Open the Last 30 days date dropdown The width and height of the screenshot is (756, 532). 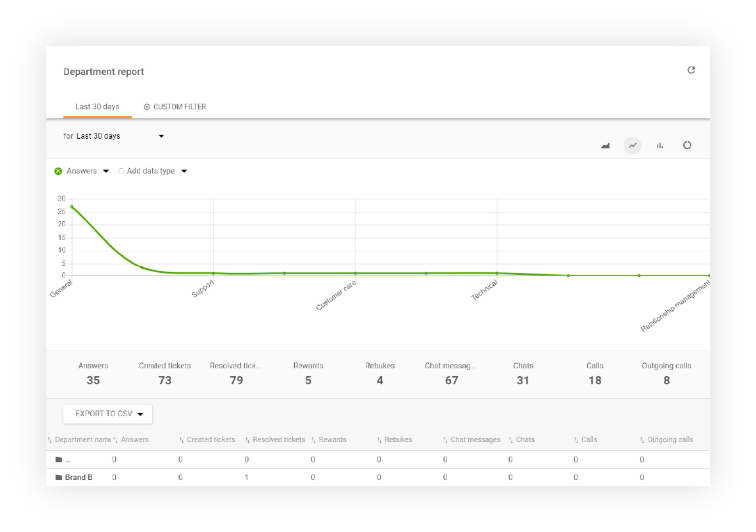click(x=161, y=136)
